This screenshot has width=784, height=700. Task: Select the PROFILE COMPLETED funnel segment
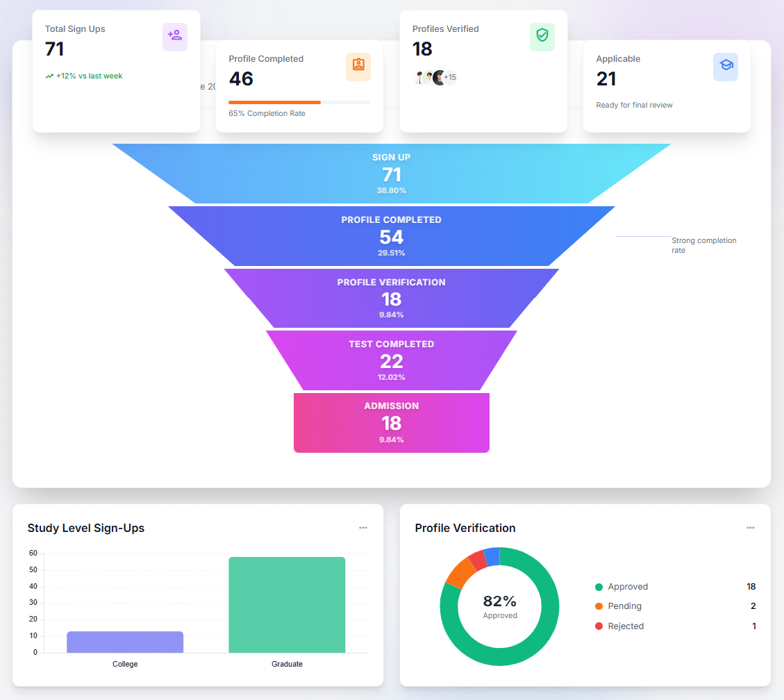tap(391, 236)
